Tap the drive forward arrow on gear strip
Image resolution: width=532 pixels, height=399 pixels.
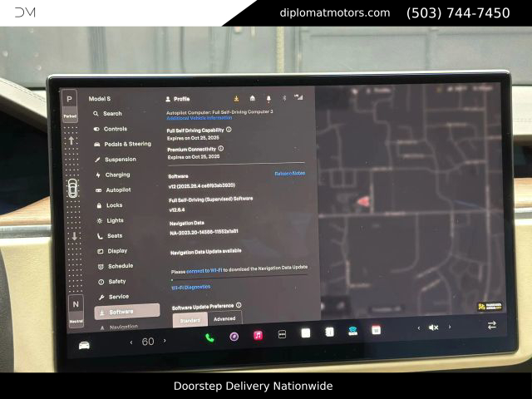pos(71,140)
